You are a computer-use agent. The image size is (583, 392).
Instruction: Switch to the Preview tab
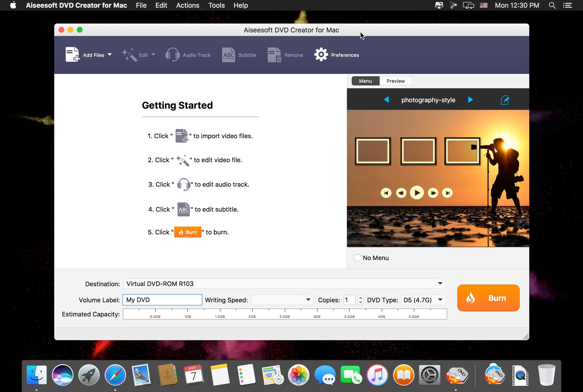point(395,81)
